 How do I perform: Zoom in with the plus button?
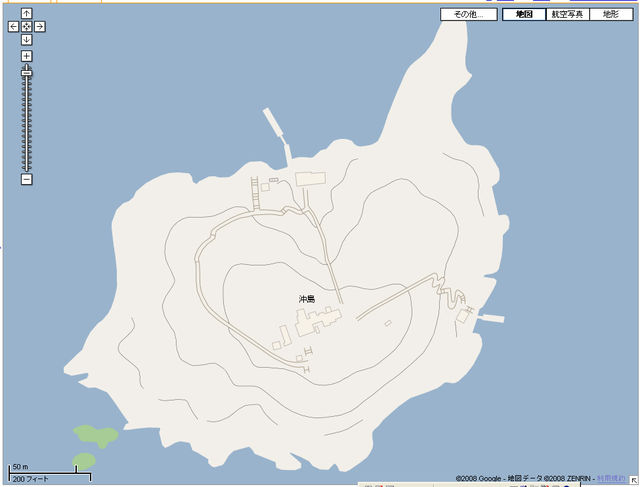coord(27,56)
